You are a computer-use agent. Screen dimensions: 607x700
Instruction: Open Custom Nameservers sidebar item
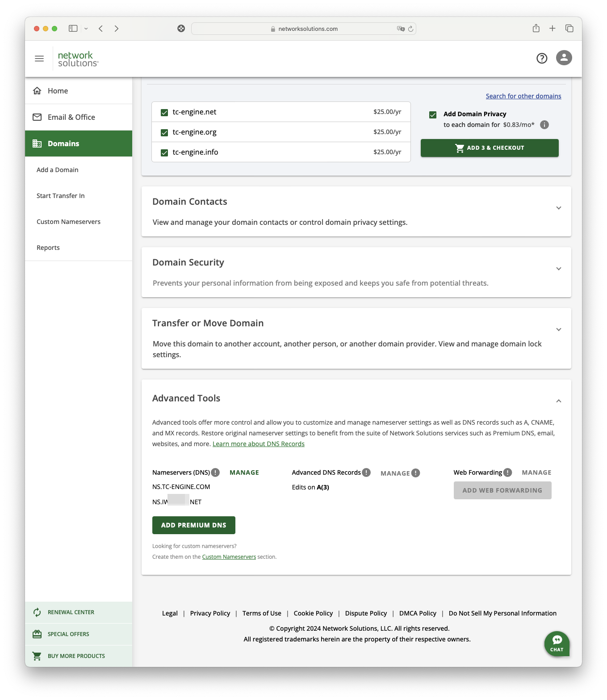(68, 222)
